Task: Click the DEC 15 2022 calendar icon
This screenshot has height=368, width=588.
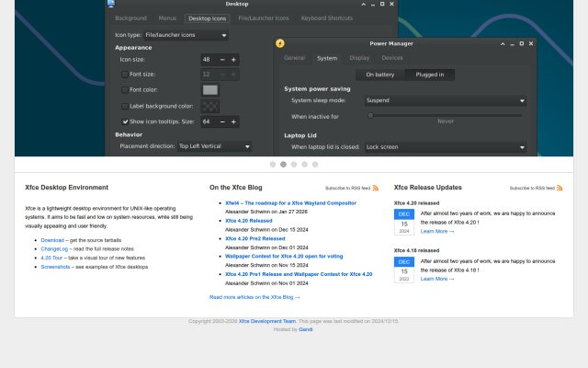Action: click(x=404, y=270)
